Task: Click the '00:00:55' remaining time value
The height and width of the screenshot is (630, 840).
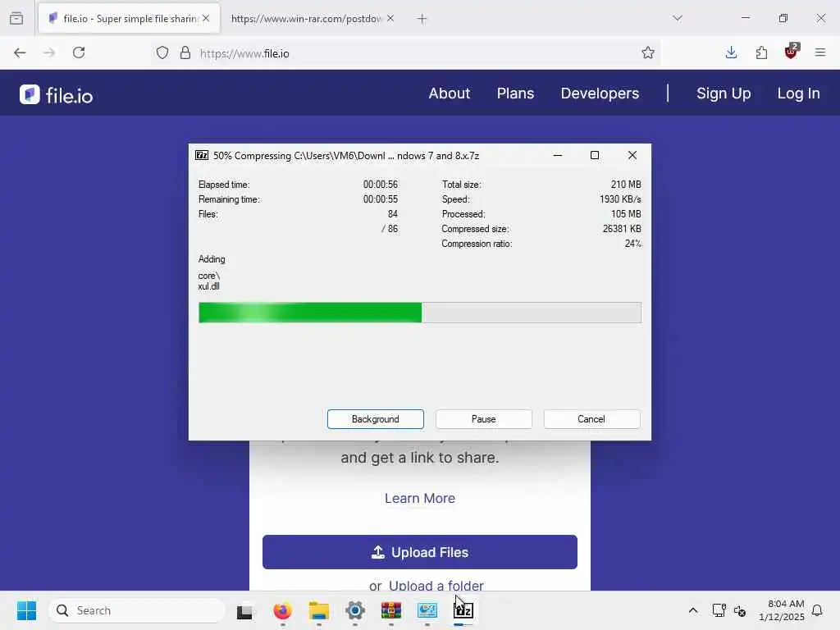Action: [381, 199]
